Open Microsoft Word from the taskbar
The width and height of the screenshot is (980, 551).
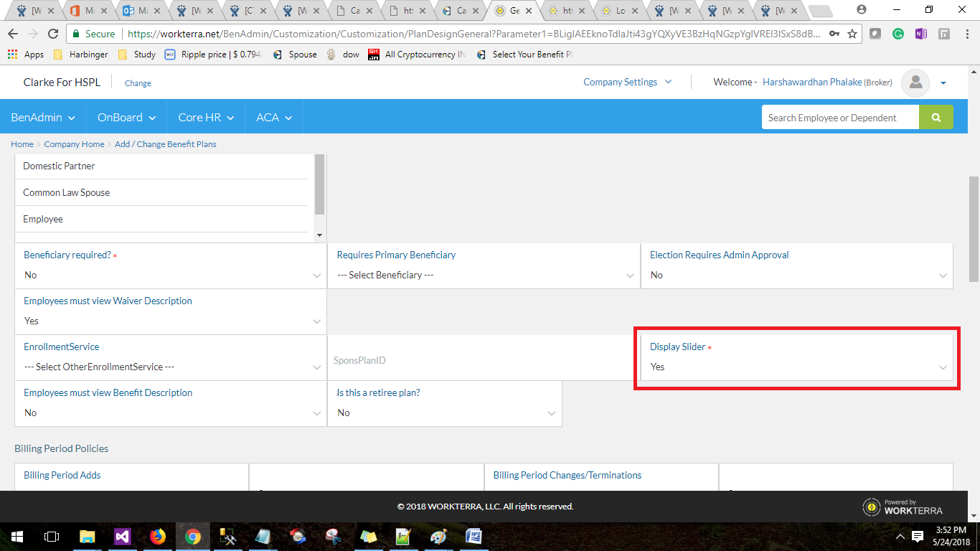(x=473, y=536)
